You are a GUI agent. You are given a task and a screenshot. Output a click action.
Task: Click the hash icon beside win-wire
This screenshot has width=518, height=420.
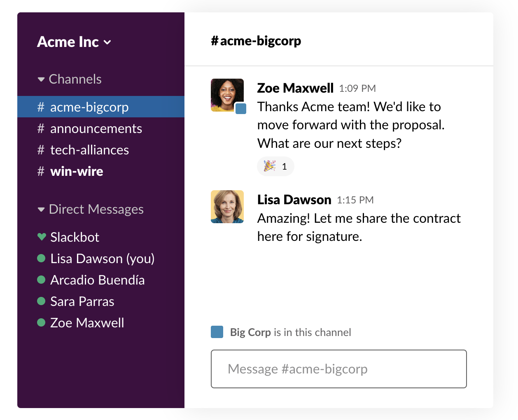tap(41, 171)
